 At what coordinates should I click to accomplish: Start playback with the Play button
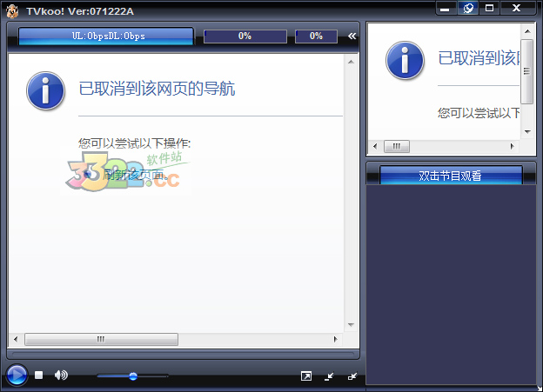click(x=17, y=375)
